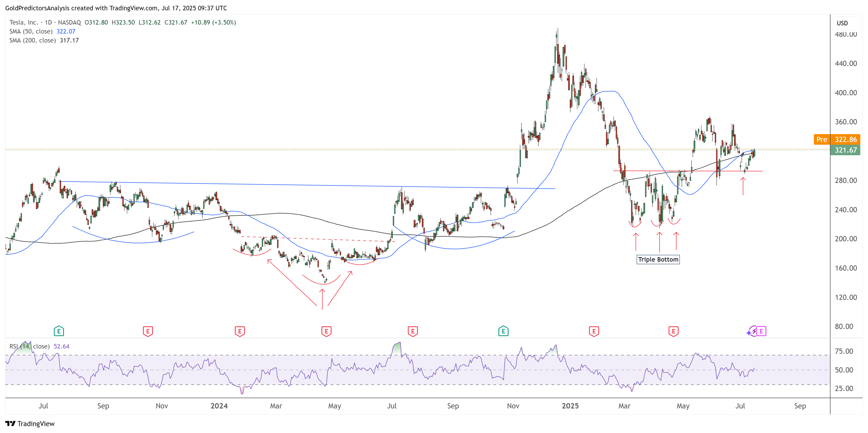Click the 120.00 price axis label
868x433 pixels.
click(x=846, y=297)
